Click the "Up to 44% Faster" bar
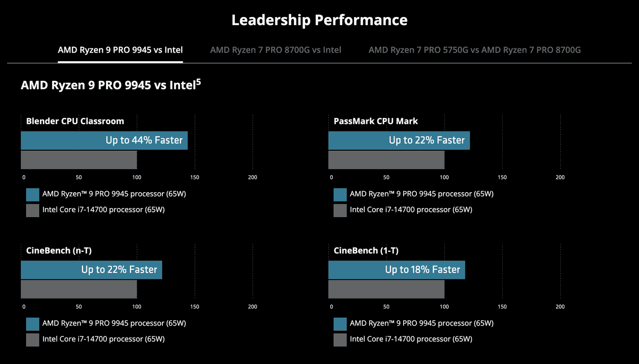The height and width of the screenshot is (364, 639). point(104,140)
